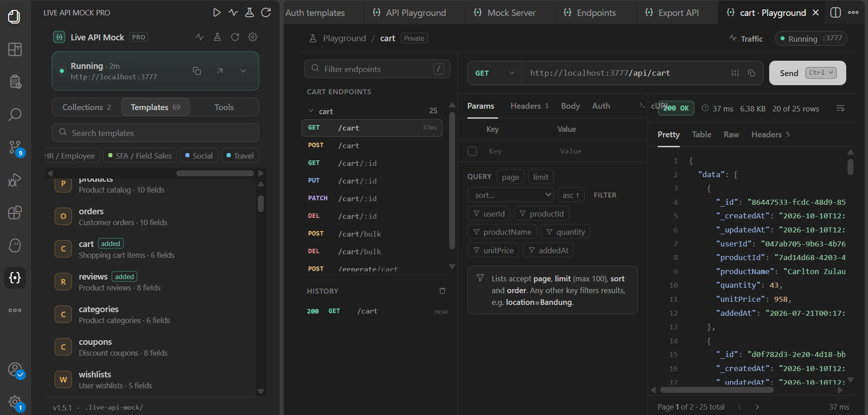Viewport: 868px width, 415px height.
Task: Click the play icon in LIVE API MOCK PRO header
Action: coord(217,13)
